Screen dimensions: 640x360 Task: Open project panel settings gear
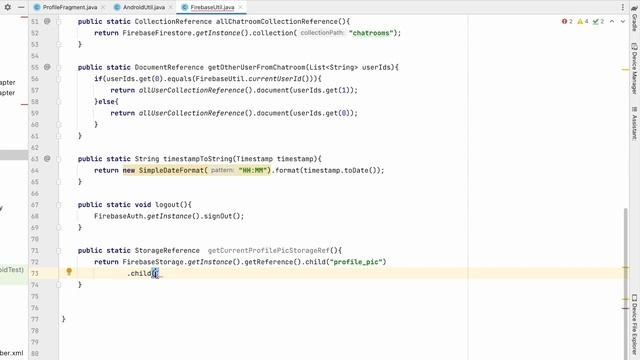coord(8,7)
